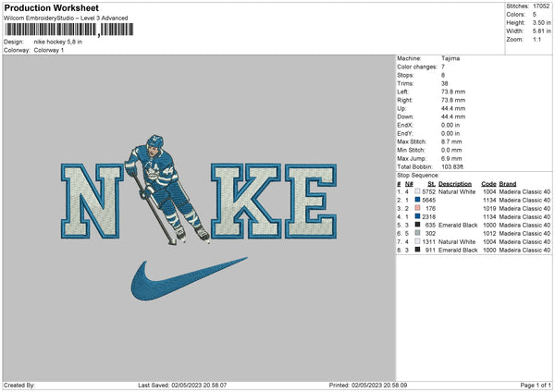Click the embroidered letter K
555x392 pixels.
246,201
